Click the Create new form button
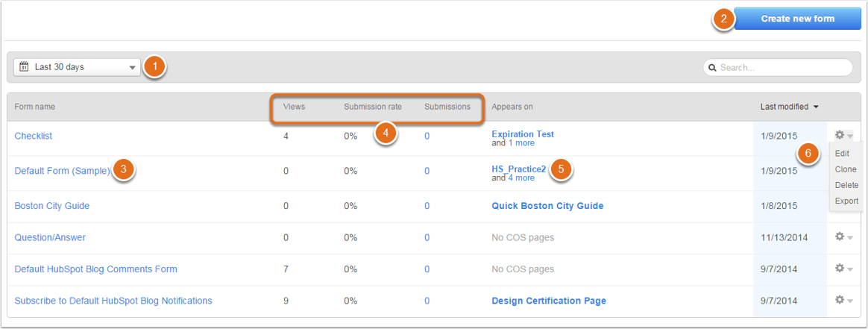Image resolution: width=868 pixels, height=329 pixels. pyautogui.click(x=797, y=19)
